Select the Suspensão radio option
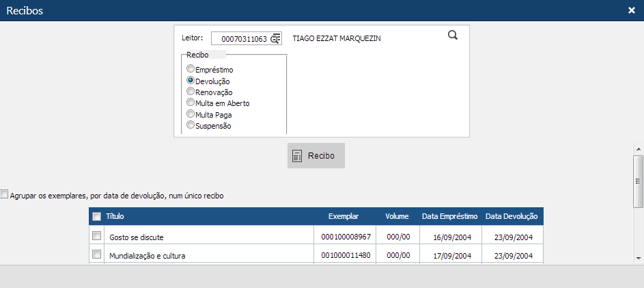Screen dimensions: 644x288 191,125
